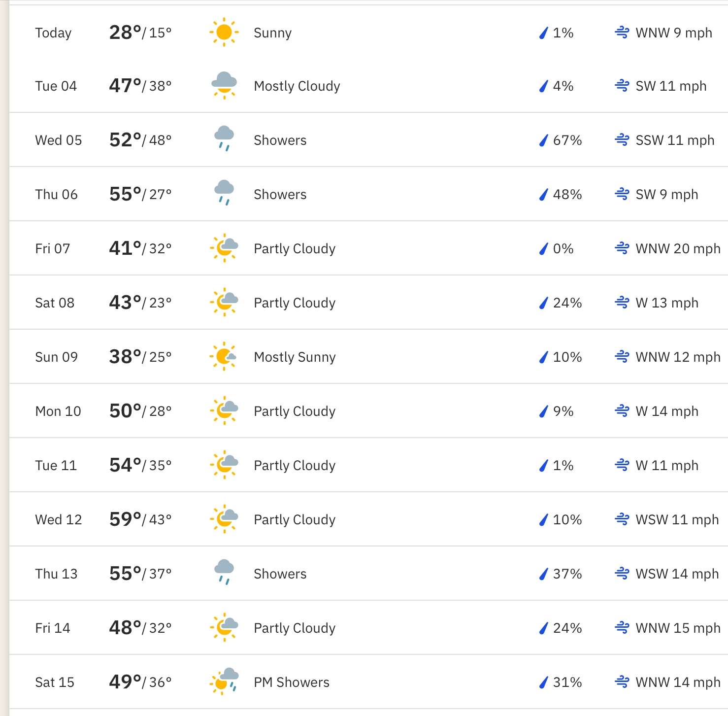Click Today's temperature 28°/15°

[140, 33]
